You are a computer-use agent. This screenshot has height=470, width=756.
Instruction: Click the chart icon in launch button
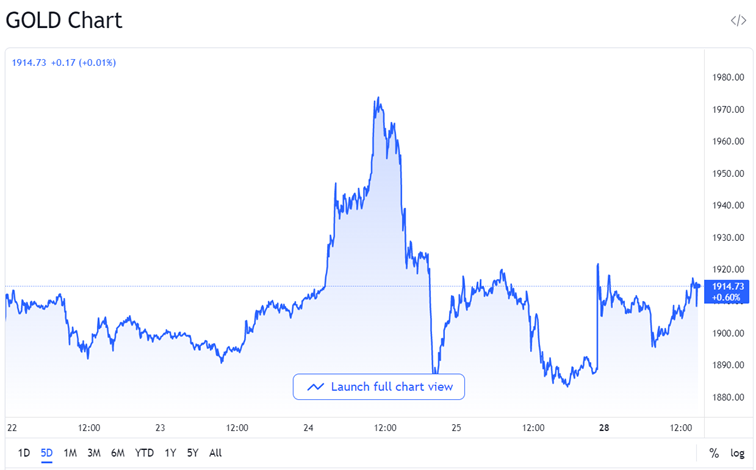coord(316,387)
